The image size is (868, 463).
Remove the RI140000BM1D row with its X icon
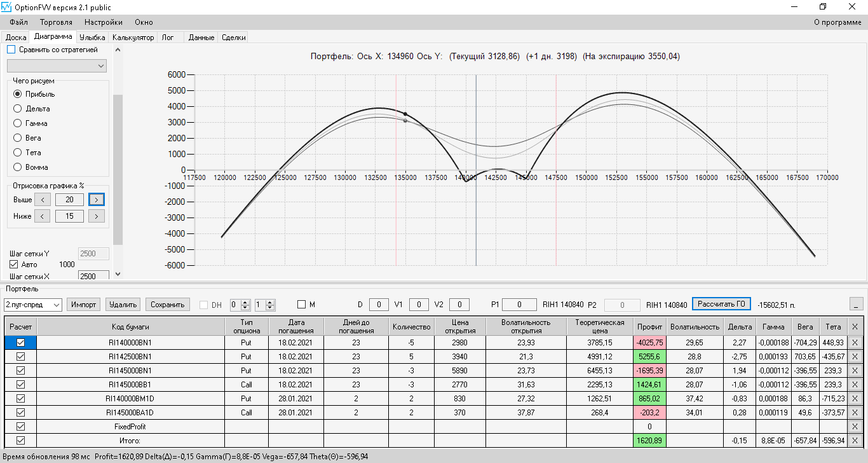(854, 399)
